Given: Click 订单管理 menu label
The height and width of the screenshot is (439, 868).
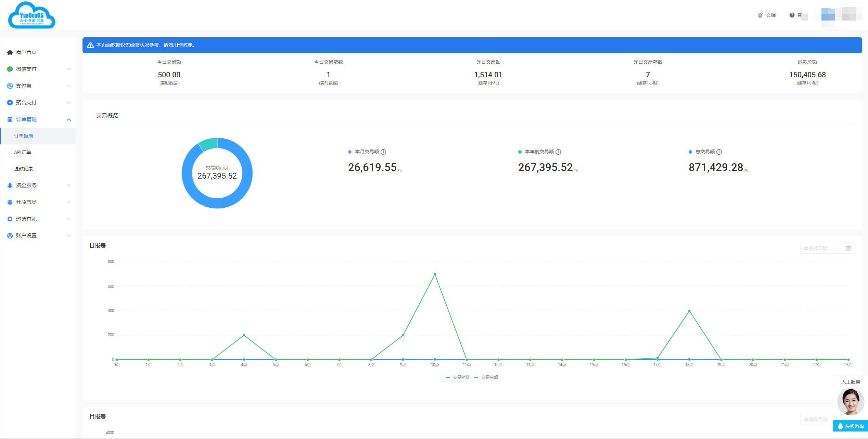Looking at the screenshot, I should [x=26, y=119].
